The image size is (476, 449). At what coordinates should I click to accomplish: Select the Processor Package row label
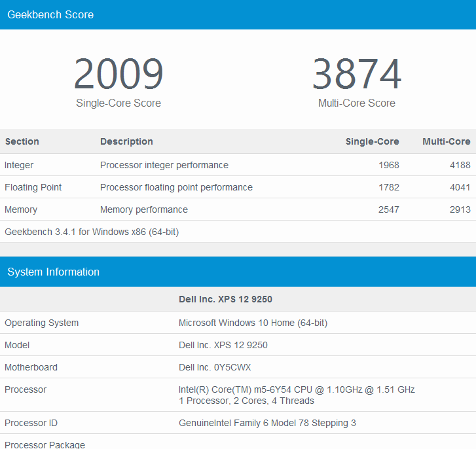point(45,445)
